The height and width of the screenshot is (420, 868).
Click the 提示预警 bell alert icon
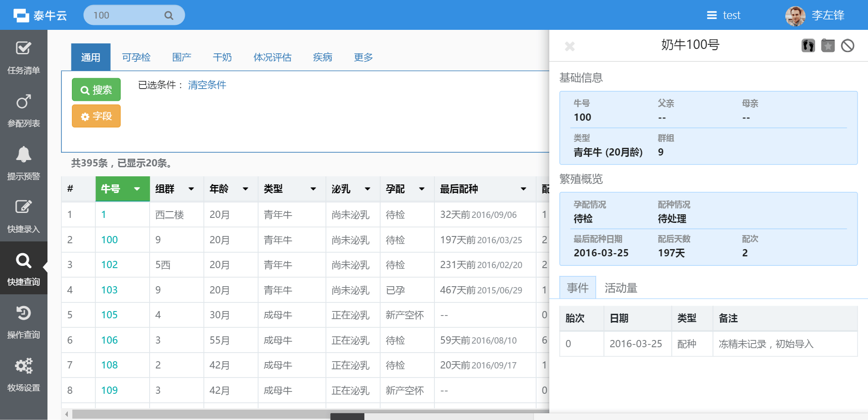click(x=24, y=155)
